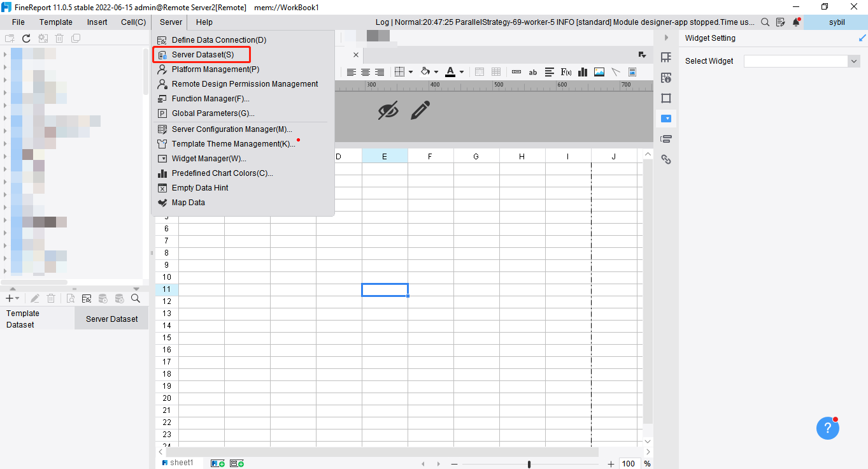Click the dataset search magnifier icon
The image size is (868, 469).
click(x=136, y=298)
